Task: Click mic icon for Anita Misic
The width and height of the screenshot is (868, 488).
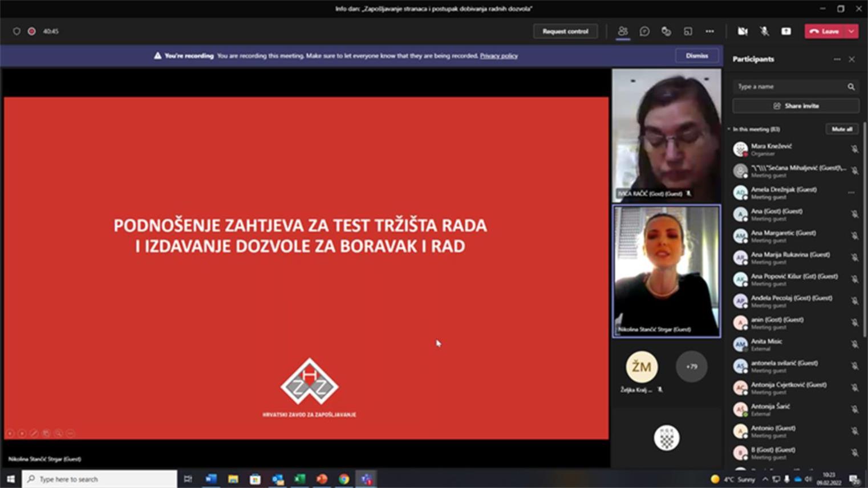Action: click(x=854, y=344)
